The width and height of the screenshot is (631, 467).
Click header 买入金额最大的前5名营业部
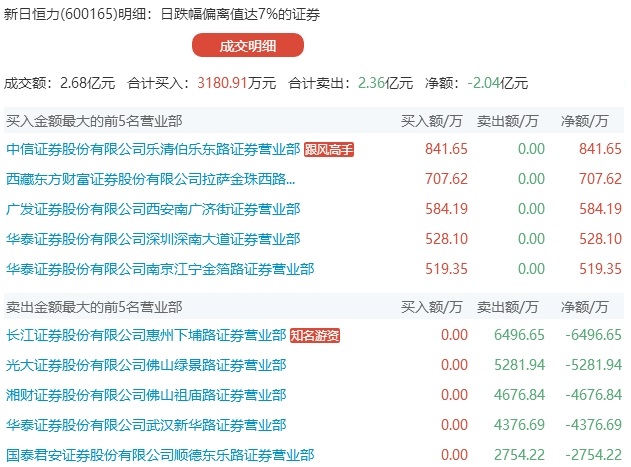click(94, 121)
